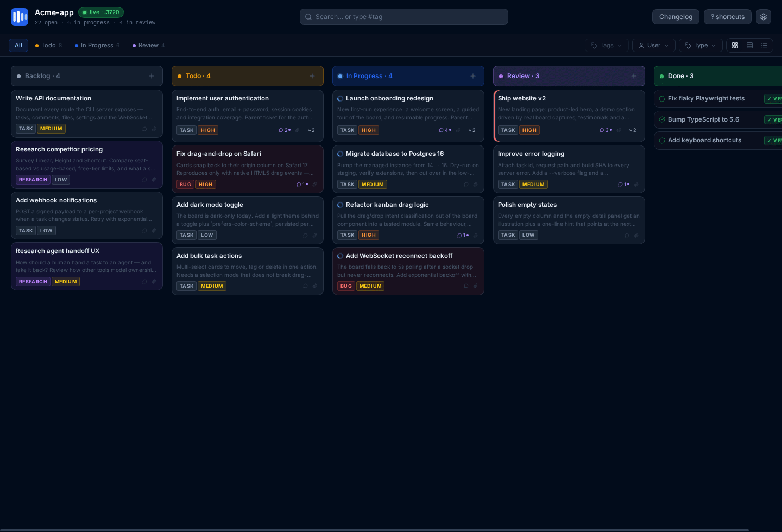
Task: Open comments on Refactor kanban drag logic
Action: pyautogui.click(x=463, y=236)
